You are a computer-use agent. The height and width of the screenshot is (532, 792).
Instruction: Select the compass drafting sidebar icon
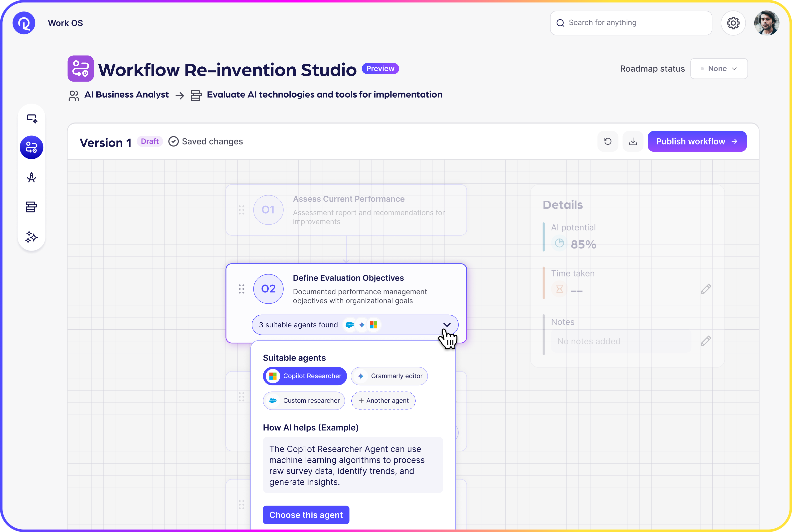[x=31, y=177]
